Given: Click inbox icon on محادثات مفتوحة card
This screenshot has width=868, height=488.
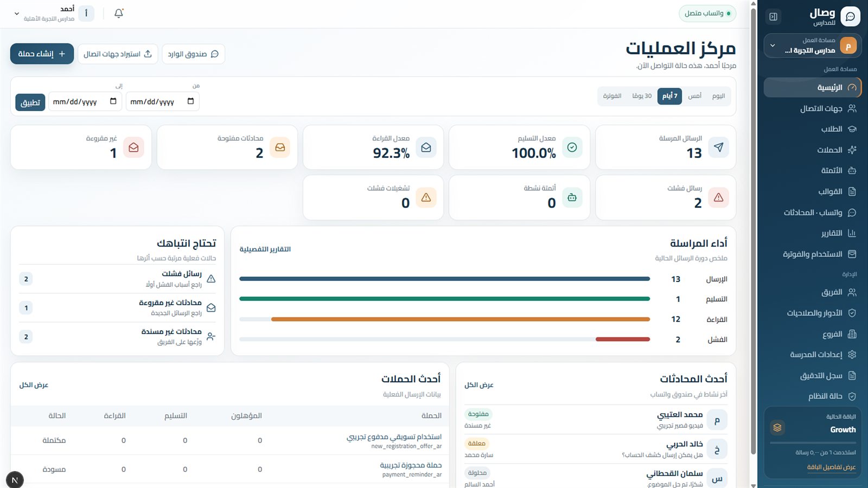Looking at the screenshot, I should click(x=280, y=147).
